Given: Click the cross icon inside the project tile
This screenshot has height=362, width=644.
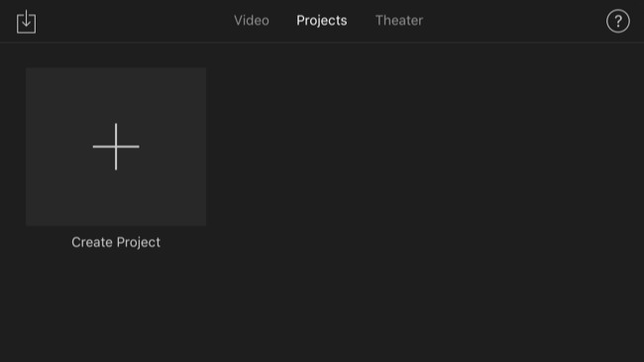Looking at the screenshot, I should pos(116,147).
